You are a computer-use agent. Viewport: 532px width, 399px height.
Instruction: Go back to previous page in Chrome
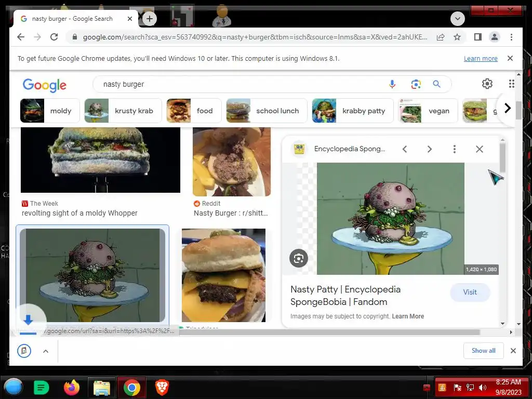tap(21, 37)
